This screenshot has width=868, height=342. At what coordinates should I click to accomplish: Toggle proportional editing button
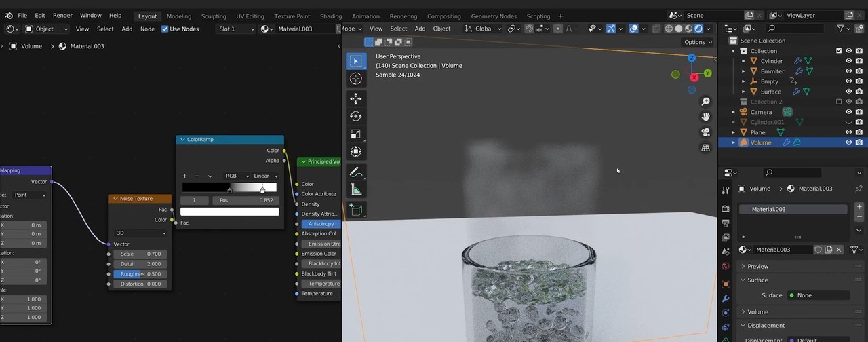click(558, 28)
